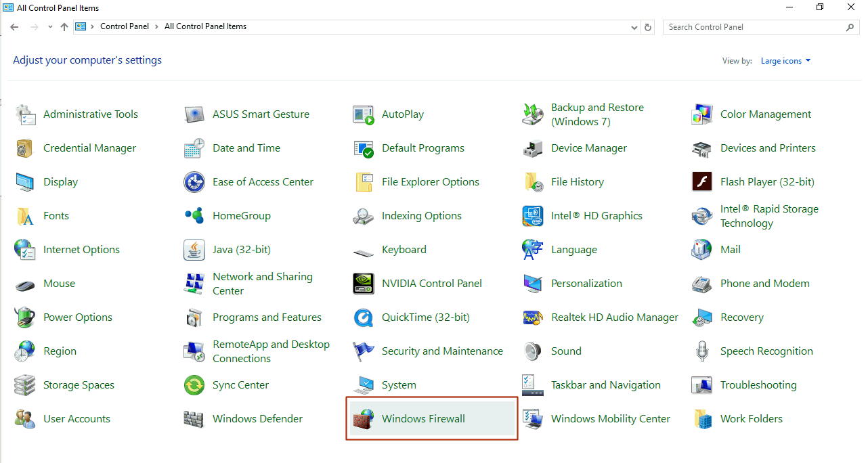Open the Intel HD Graphics icon
The height and width of the screenshot is (463, 868).
coord(533,216)
